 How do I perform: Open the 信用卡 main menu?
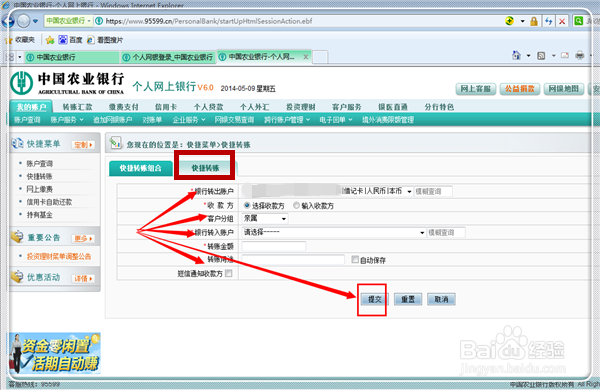166,107
